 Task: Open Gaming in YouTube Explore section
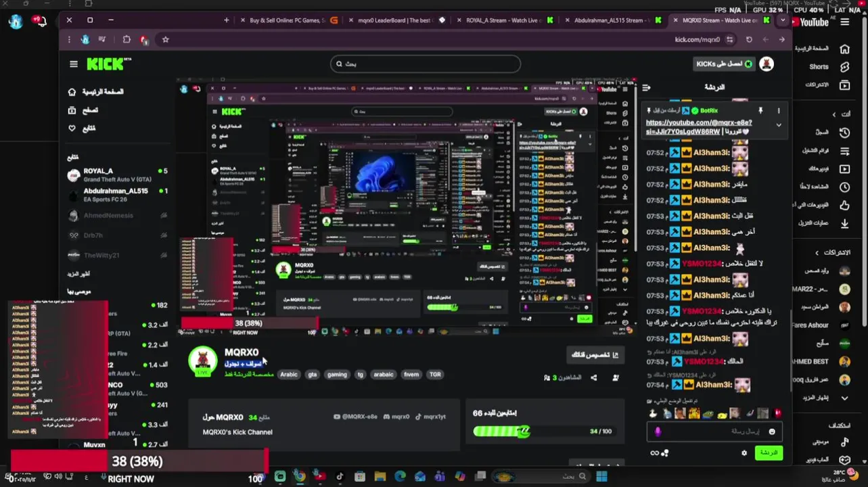(844, 460)
